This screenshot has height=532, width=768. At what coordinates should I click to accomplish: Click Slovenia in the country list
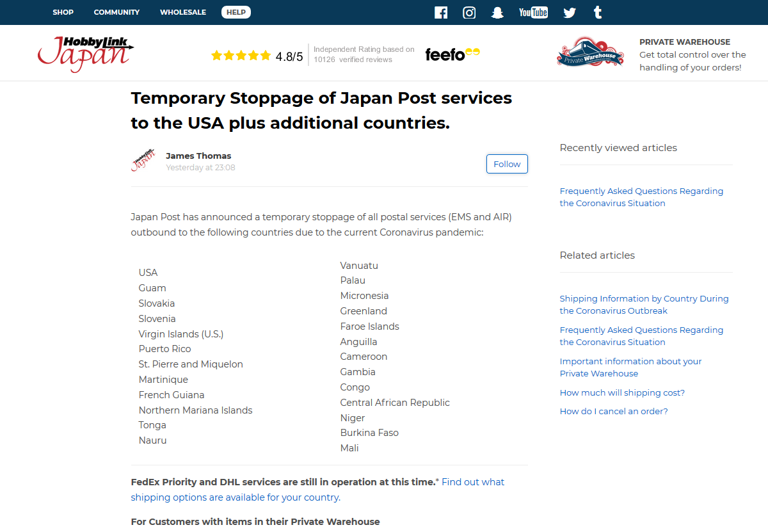157,319
